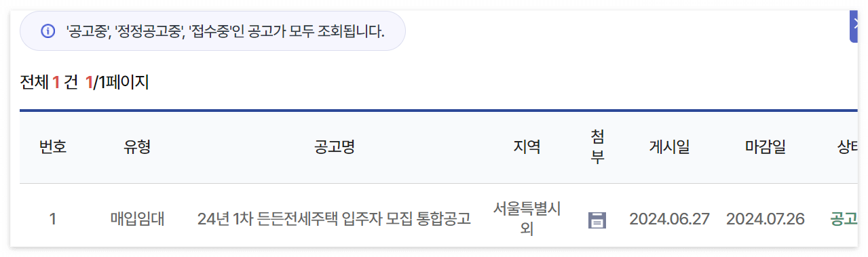Click the deadline date 2024.07.26
The image size is (868, 257).
click(x=766, y=219)
